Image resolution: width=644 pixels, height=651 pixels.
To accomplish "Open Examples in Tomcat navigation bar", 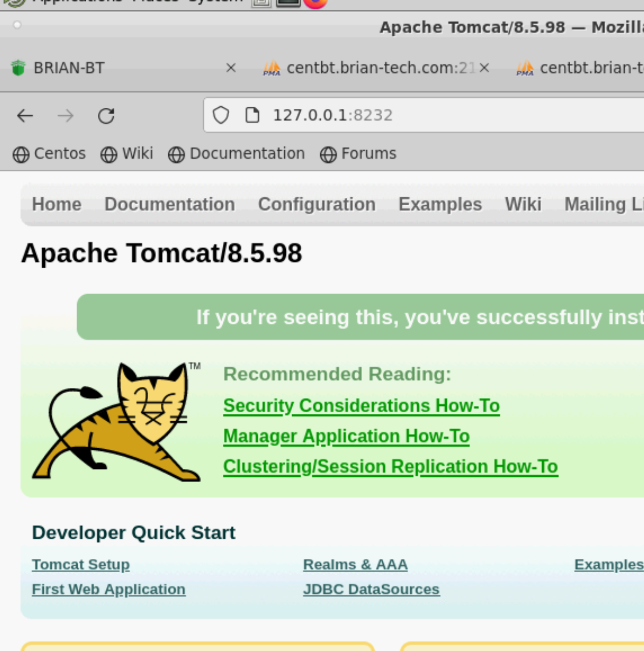I will click(440, 204).
